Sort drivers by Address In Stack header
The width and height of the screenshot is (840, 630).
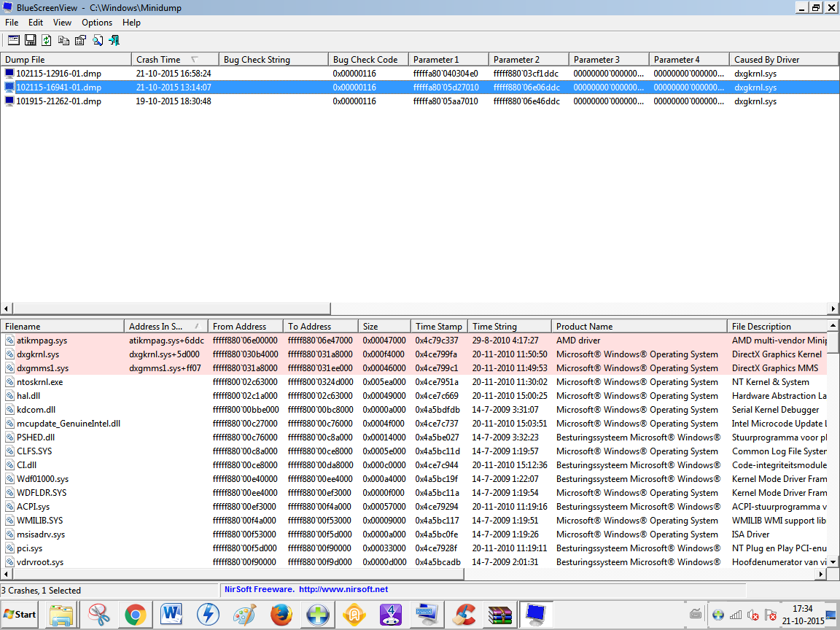tap(166, 326)
